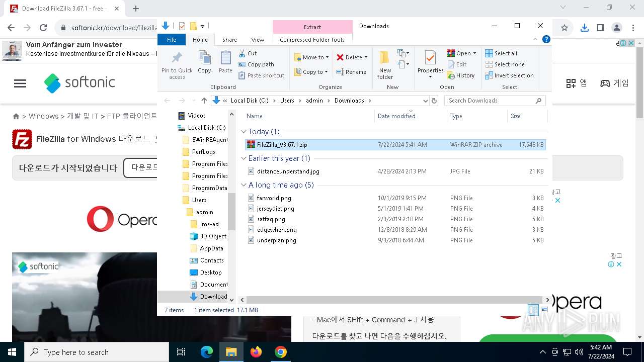This screenshot has width=644, height=362.
Task: Open Chrome profile avatar icon
Action: 616,28
